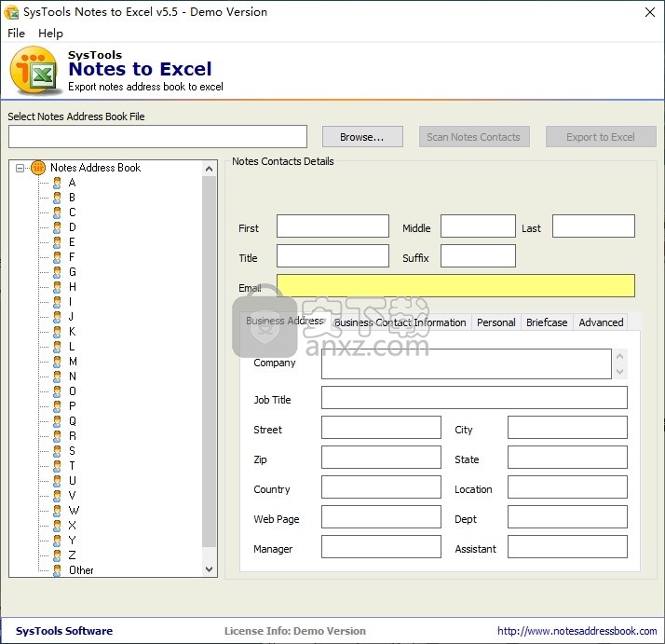Close the Notes to Excel window
This screenshot has height=644, width=665.
(x=650, y=12)
